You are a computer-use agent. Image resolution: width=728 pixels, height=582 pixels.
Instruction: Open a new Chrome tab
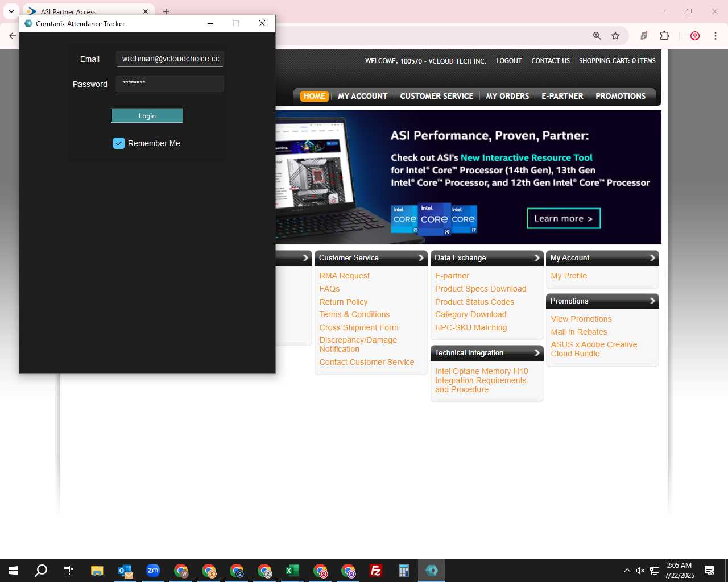coord(166,11)
